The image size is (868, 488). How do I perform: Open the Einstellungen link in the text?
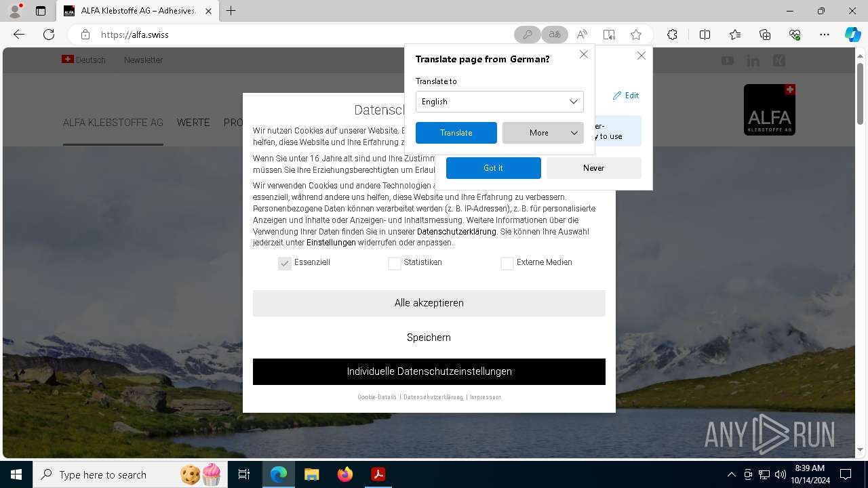(331, 243)
